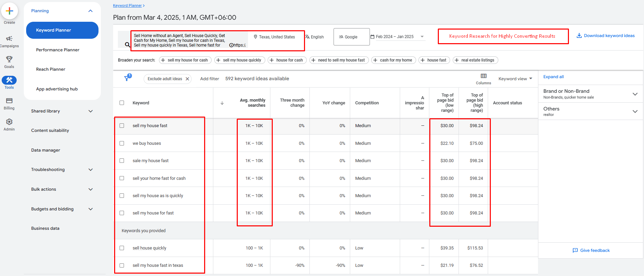Tick the 'we buy houses' keyword checkbox

pos(122,143)
